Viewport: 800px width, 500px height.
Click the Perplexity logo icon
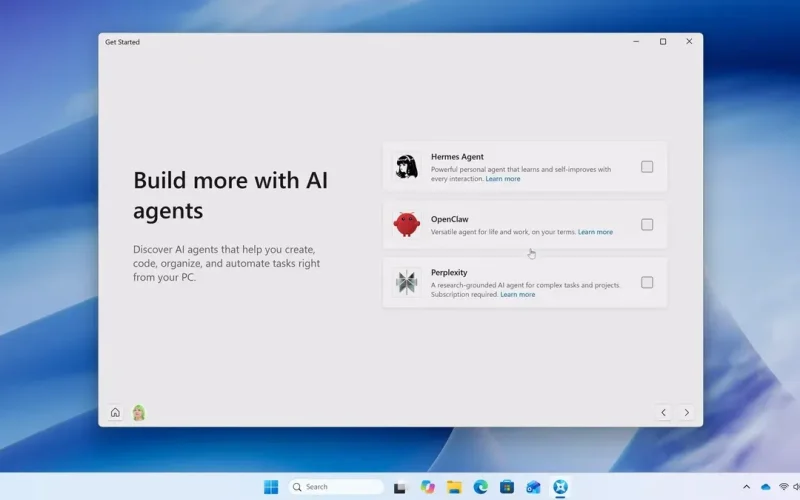pyautogui.click(x=407, y=282)
